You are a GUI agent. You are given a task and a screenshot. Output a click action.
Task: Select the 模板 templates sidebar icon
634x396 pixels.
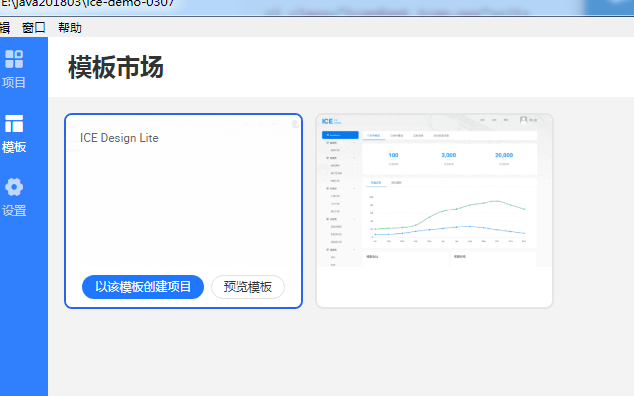click(x=14, y=123)
